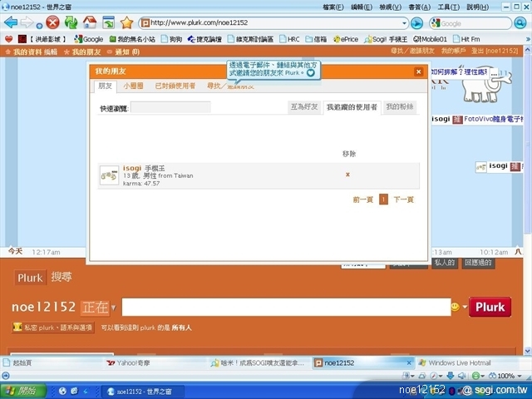Image resolution: width=532 pixels, height=399 pixels.
Task: Go to next page via 下一頁
Action: pyautogui.click(x=403, y=199)
